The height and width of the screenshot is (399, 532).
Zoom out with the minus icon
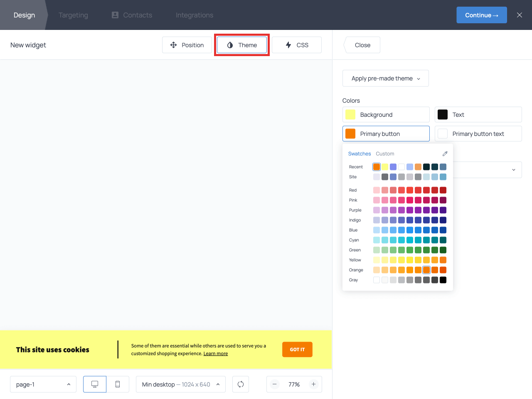tap(275, 384)
